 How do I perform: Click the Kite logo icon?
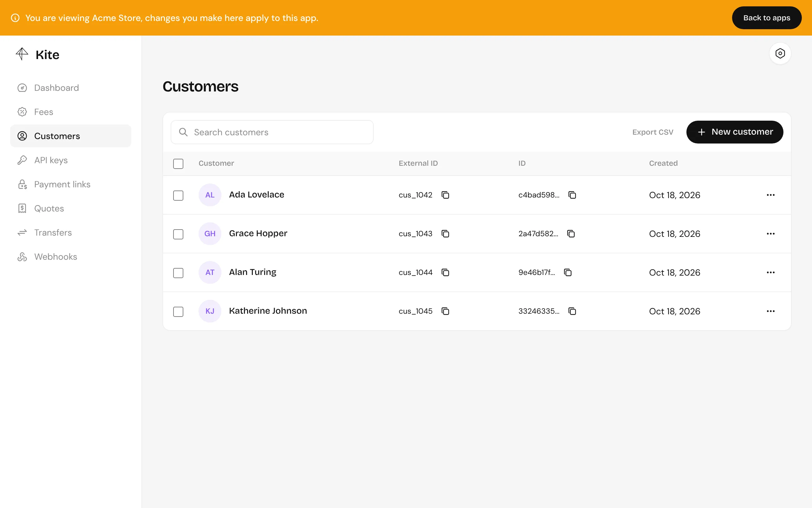[22, 54]
